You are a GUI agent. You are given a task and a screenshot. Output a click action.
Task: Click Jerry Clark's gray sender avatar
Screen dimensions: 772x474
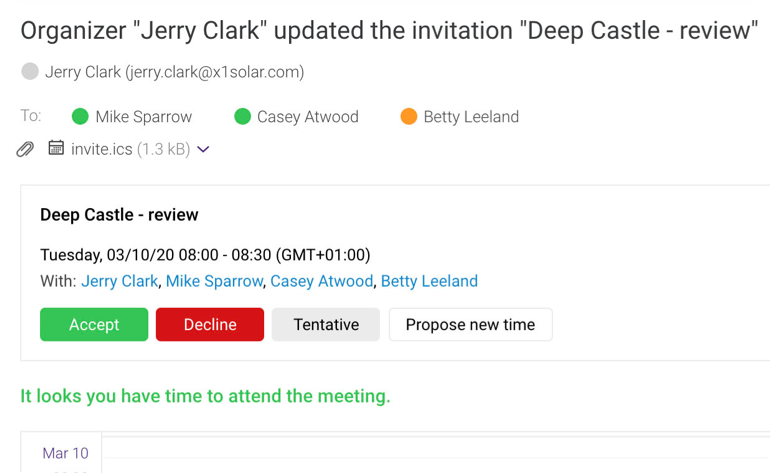click(x=30, y=71)
